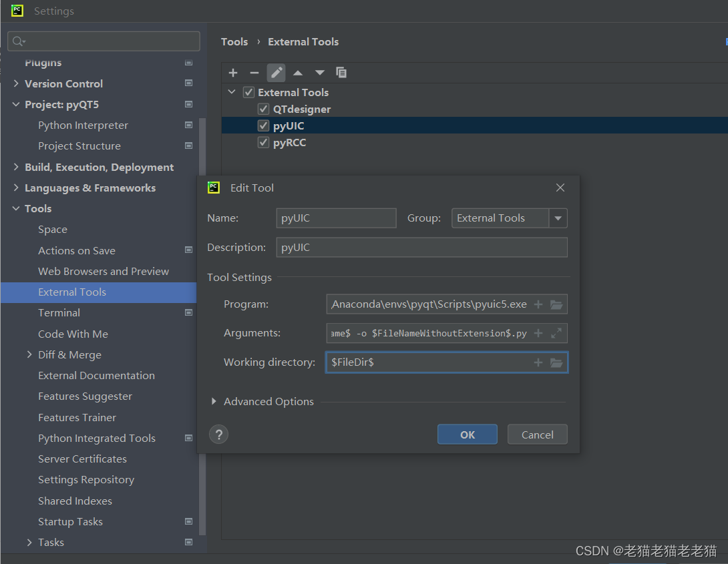The image size is (728, 564).
Task: Move selected tool down with arrow icon
Action: point(319,73)
